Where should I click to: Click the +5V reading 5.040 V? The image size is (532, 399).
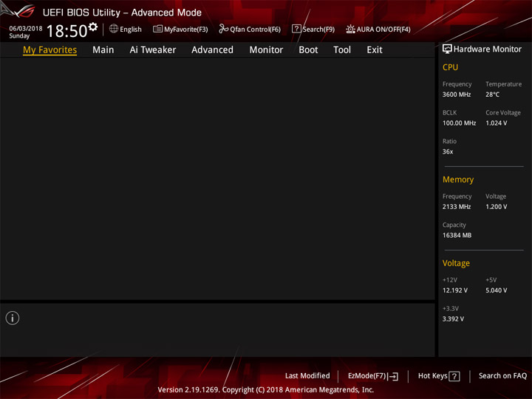click(x=497, y=290)
